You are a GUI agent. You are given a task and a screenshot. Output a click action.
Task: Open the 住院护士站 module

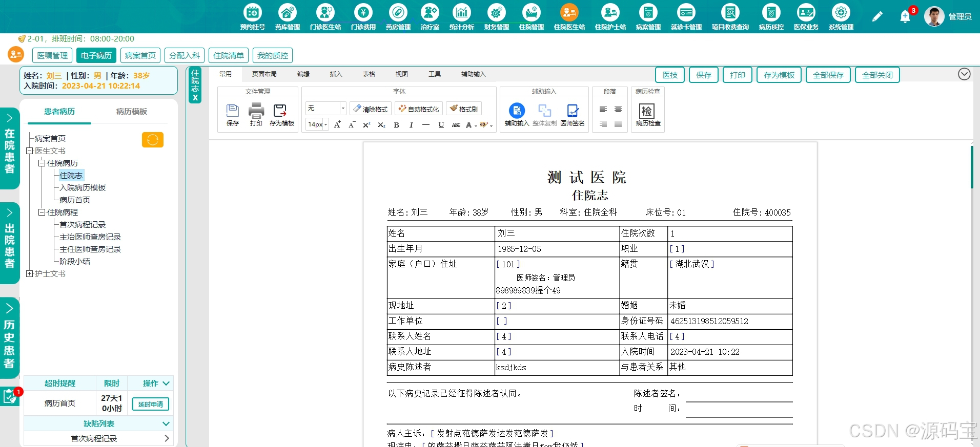coord(610,17)
